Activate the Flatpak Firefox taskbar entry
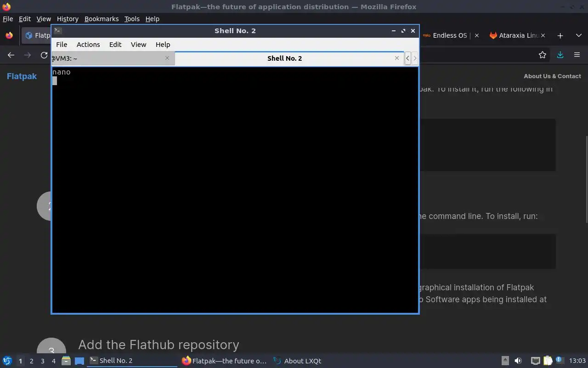 [224, 361]
